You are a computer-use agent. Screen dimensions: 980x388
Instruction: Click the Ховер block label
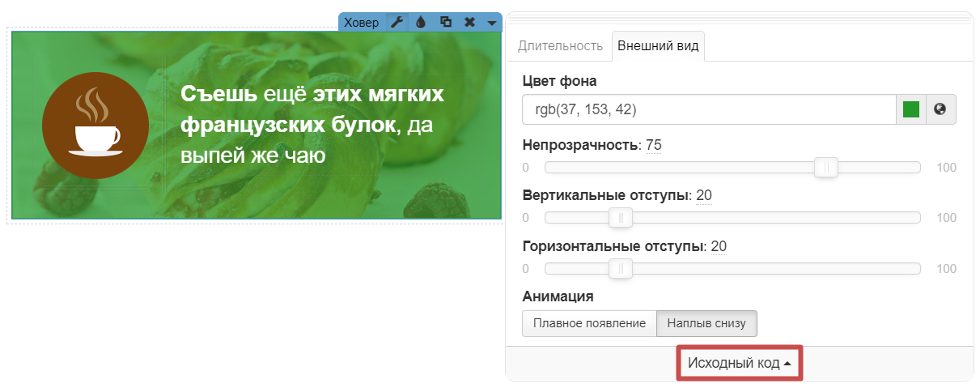361,23
